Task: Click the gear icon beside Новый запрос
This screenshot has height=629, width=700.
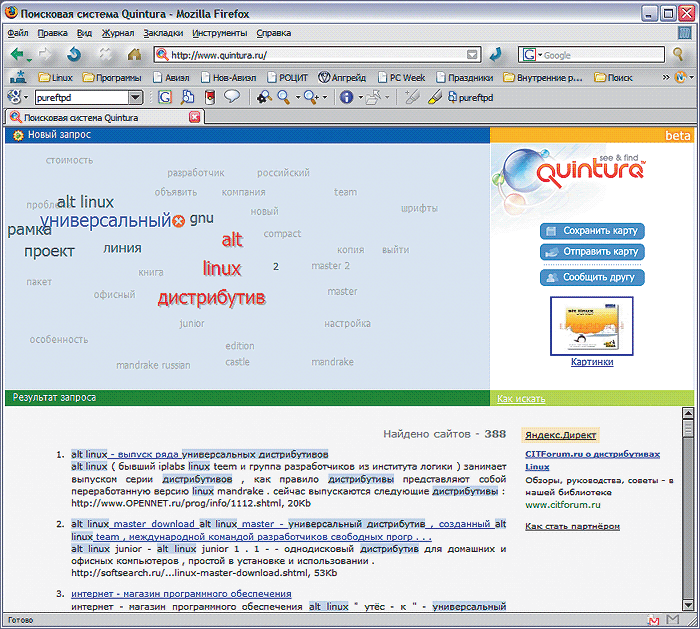Action: (x=18, y=135)
